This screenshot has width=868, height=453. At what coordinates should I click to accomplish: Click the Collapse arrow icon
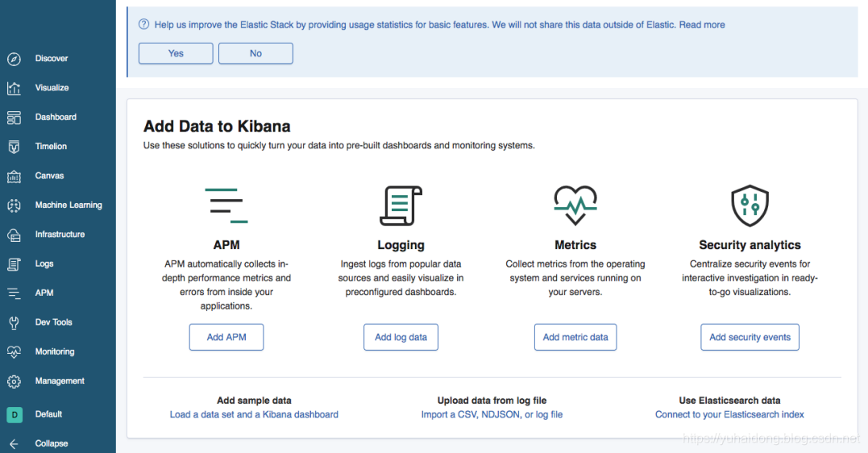click(14, 443)
